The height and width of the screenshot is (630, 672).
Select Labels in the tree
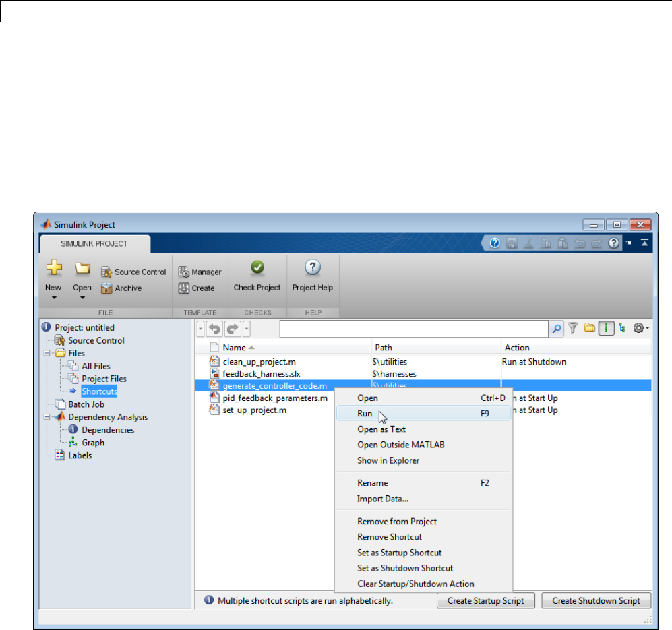[x=80, y=455]
